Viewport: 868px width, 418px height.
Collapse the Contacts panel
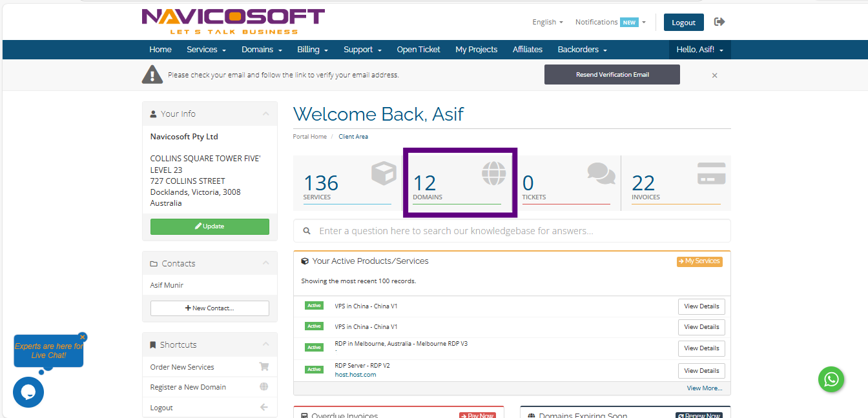coord(265,263)
